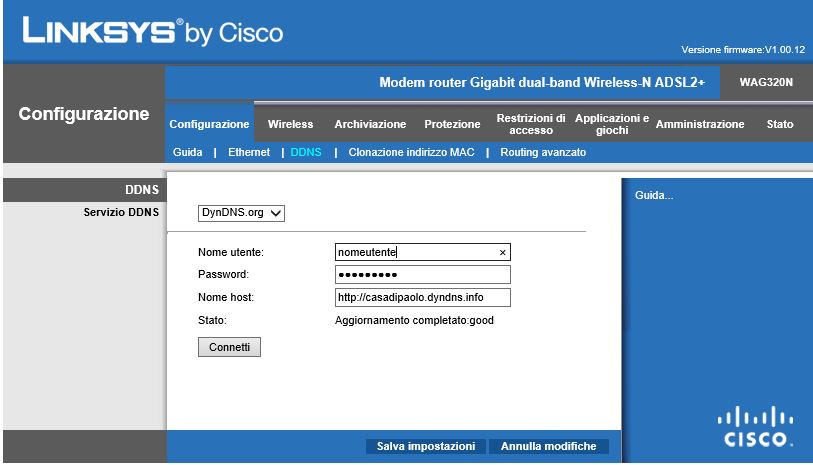Open Clonazione indirizzo MAC page
The image size is (813, 465).
411,152
